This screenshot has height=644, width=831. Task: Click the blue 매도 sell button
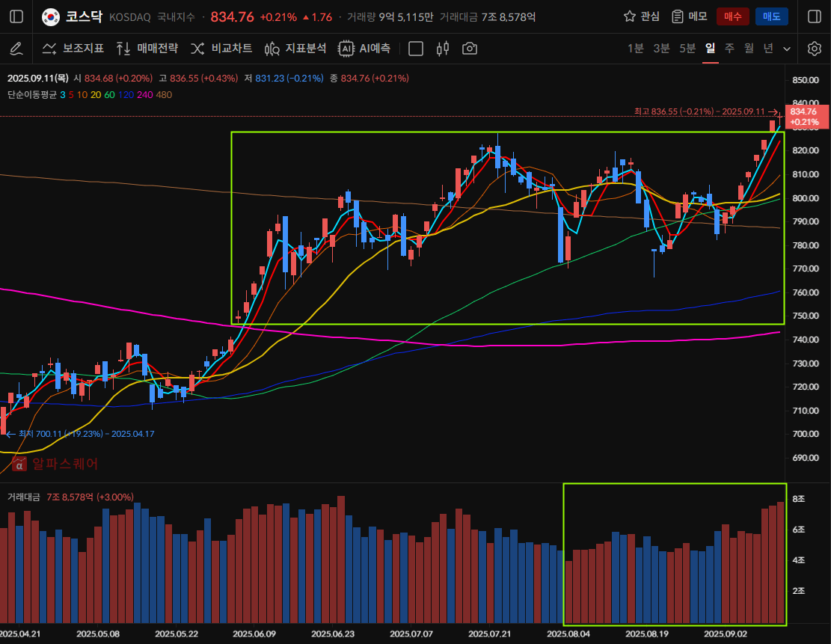point(772,17)
